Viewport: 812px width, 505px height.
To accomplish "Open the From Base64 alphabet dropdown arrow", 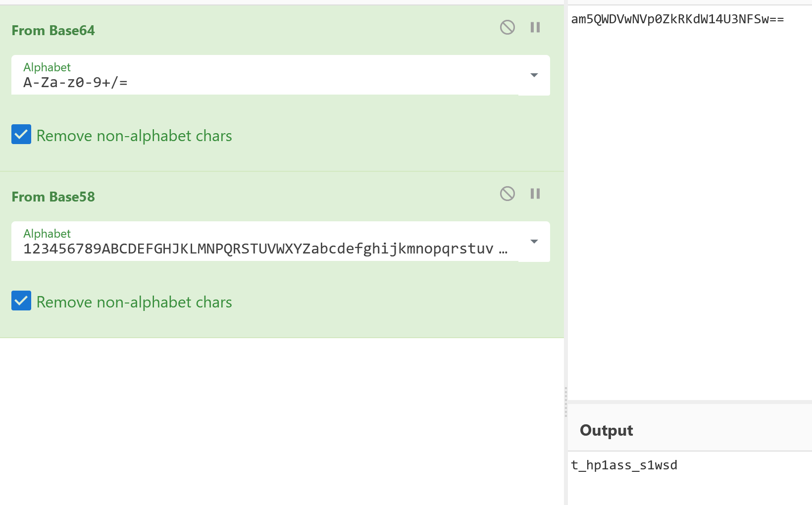I will point(534,75).
